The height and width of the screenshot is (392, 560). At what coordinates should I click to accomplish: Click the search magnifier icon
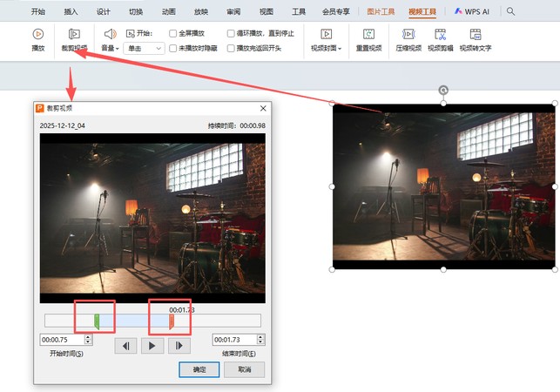(510, 11)
